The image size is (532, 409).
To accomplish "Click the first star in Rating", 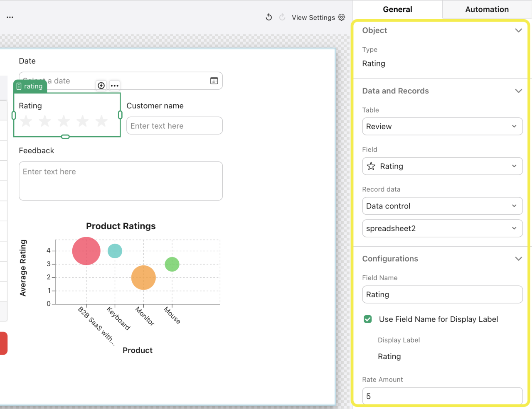I will coord(26,121).
